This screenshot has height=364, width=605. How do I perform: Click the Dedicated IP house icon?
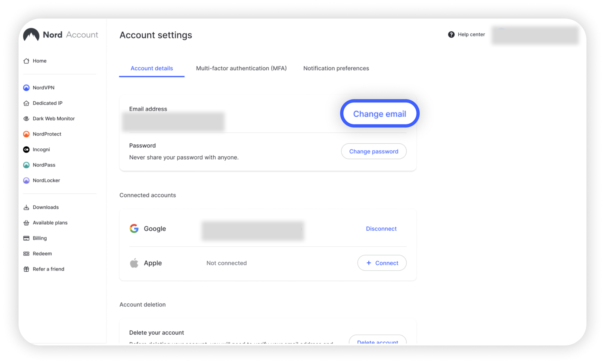coord(26,103)
